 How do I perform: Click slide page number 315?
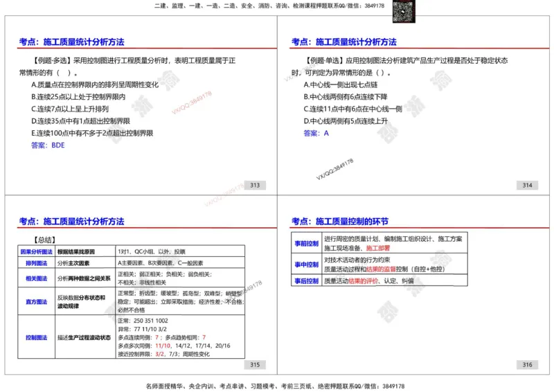point(255,364)
